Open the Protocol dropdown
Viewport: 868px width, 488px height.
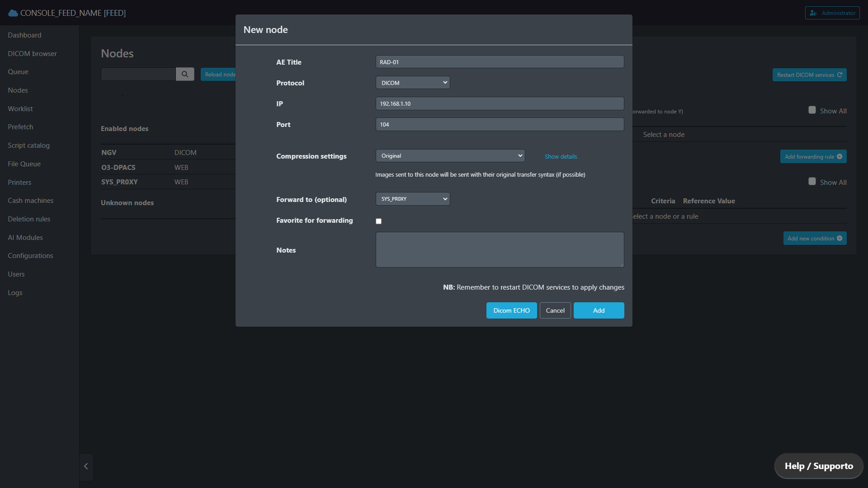413,83
